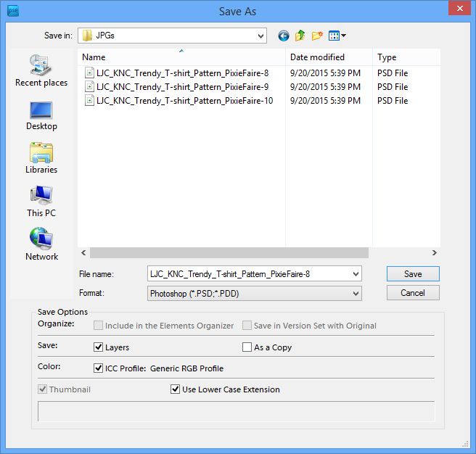
Task: Open Libraries in places bar
Action: click(x=41, y=158)
